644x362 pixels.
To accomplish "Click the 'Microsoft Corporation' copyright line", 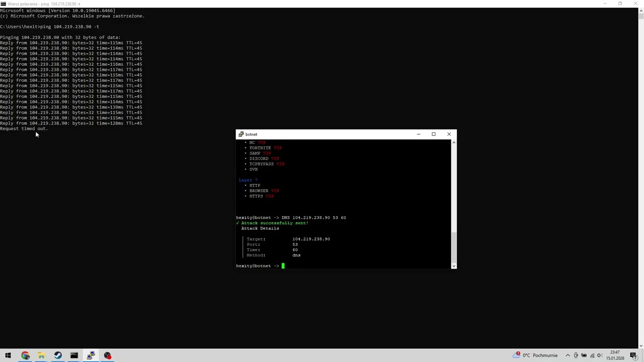I will (72, 16).
